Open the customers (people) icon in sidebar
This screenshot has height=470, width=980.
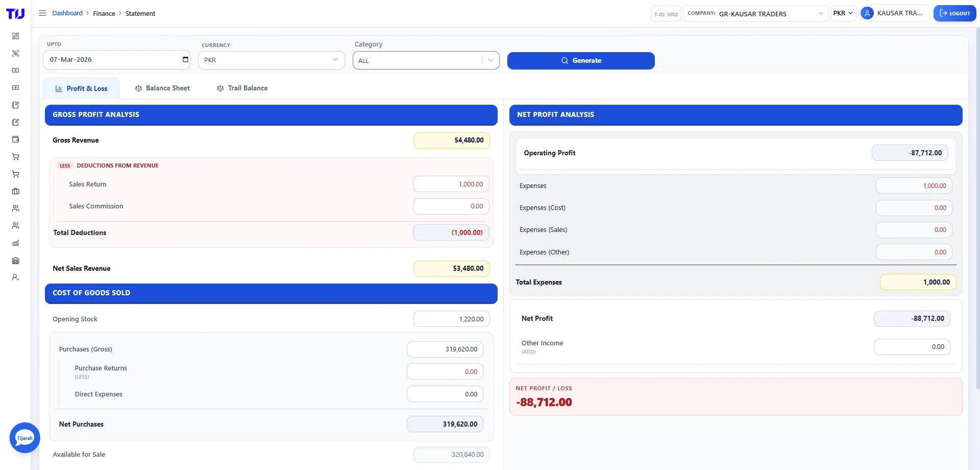click(15, 208)
